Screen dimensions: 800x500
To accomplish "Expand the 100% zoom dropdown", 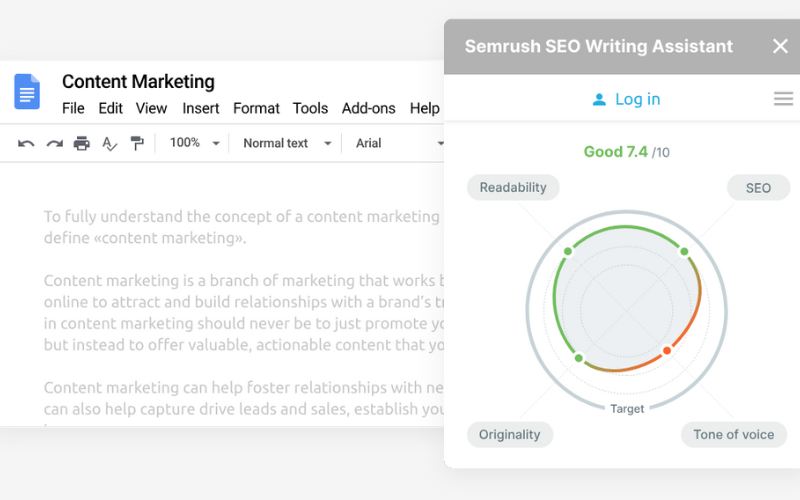I will click(x=194, y=143).
